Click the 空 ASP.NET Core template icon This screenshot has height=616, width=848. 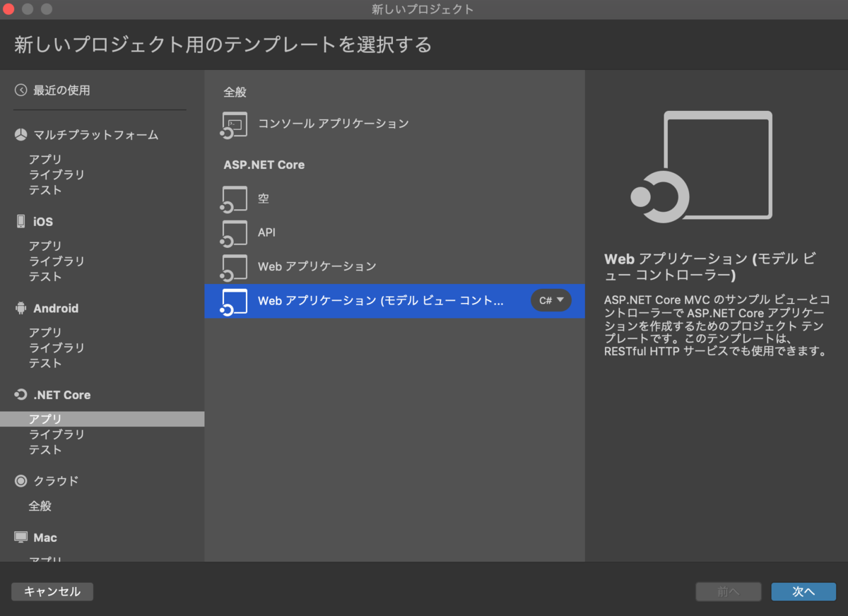click(x=234, y=199)
